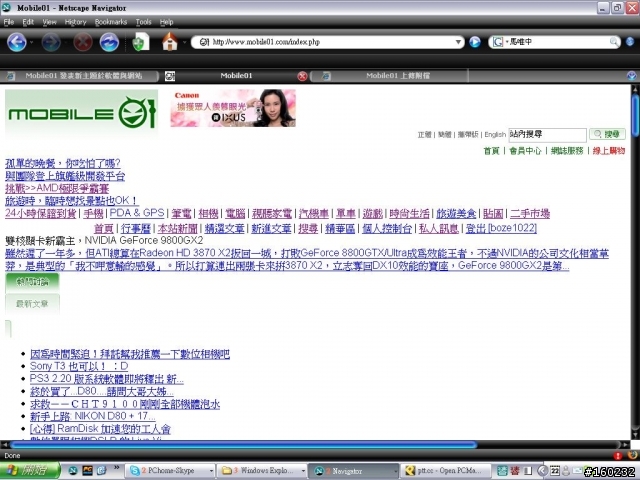The image size is (640, 480).
Task: Switch to ptt.cc Open PCMan taskbar item
Action: [446, 471]
